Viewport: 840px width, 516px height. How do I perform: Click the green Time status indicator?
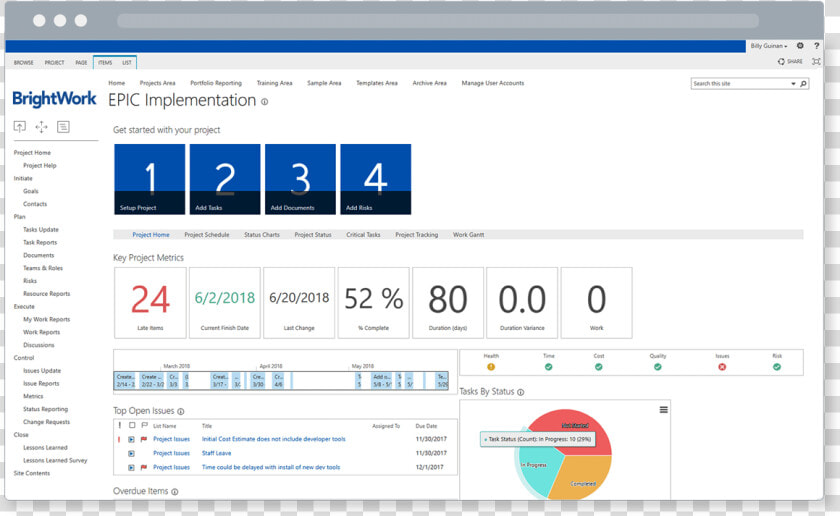549,367
